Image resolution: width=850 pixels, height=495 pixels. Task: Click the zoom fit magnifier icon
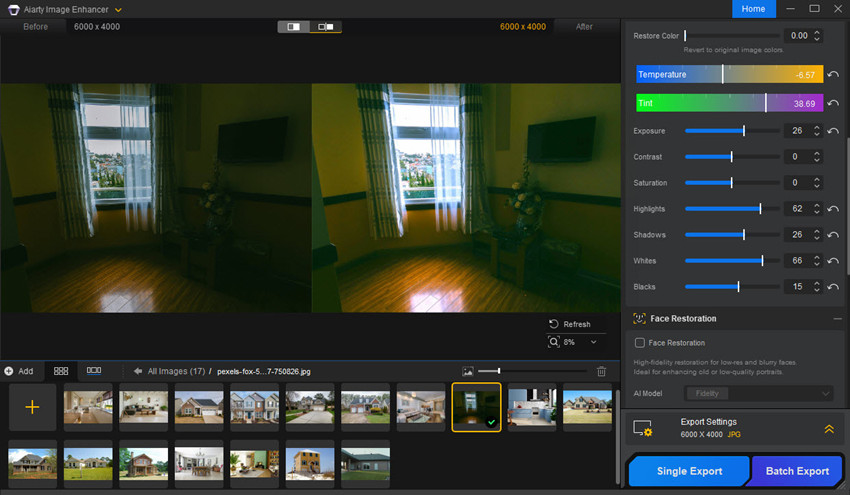click(x=553, y=342)
